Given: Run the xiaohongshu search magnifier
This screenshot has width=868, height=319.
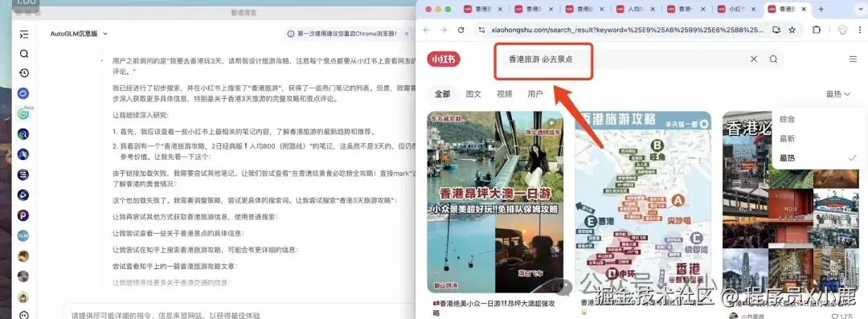Looking at the screenshot, I should (x=773, y=59).
